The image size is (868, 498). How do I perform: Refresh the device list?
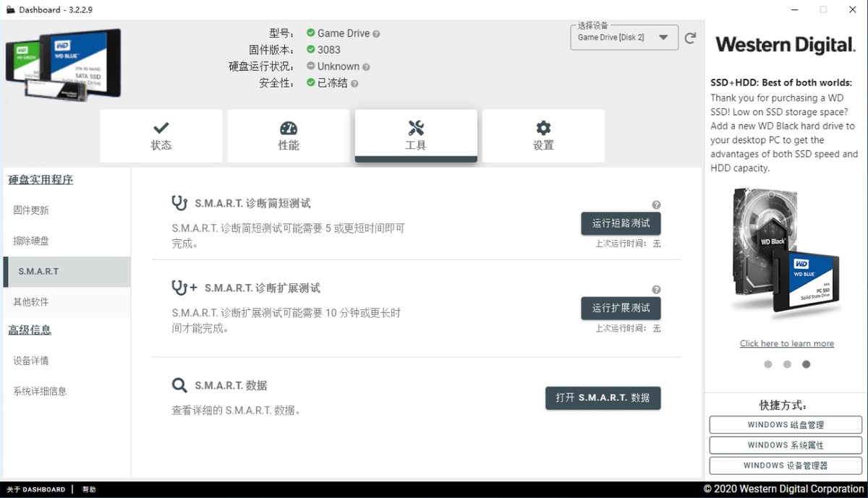tap(690, 37)
